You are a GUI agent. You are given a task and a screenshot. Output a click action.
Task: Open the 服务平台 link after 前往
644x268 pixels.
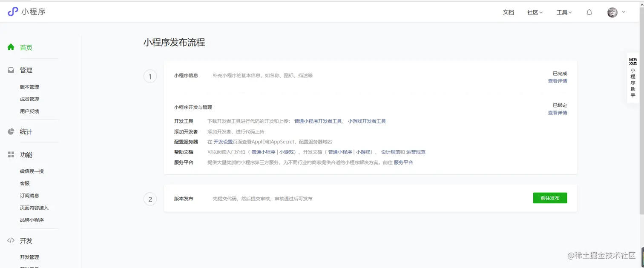click(x=403, y=163)
